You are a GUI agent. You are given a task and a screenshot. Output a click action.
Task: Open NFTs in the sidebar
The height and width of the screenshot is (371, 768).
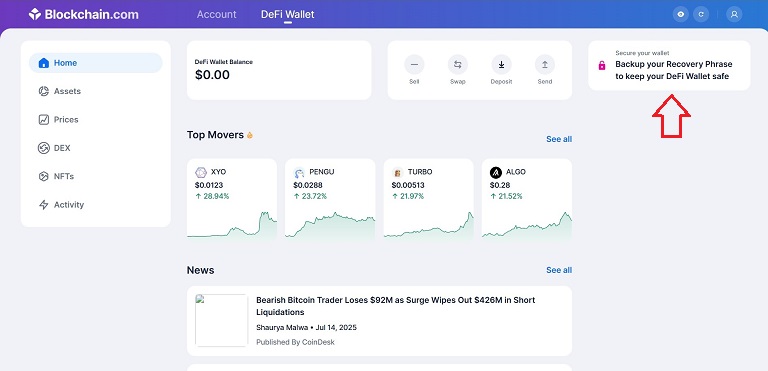96,176
